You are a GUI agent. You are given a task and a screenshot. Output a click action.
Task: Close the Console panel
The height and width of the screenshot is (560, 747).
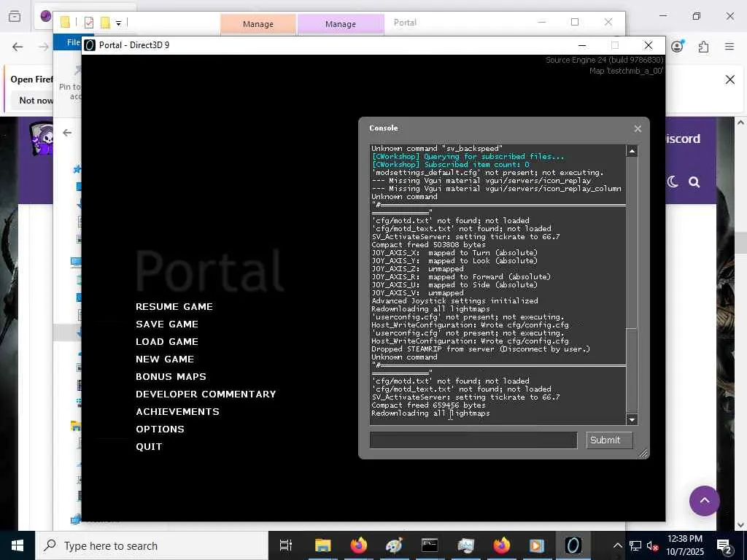click(x=638, y=128)
